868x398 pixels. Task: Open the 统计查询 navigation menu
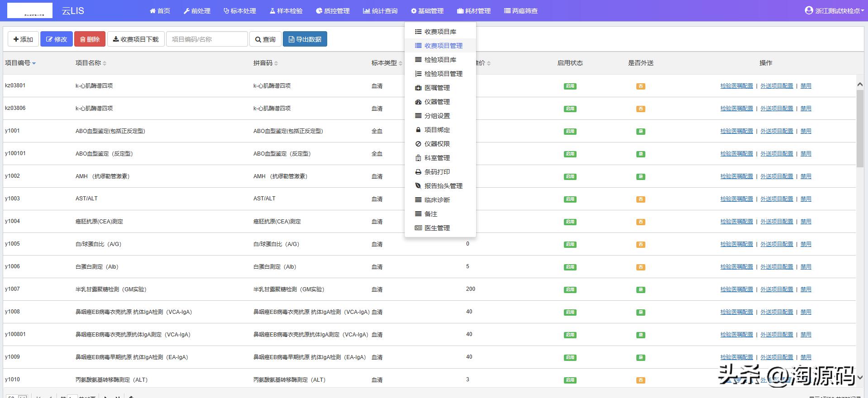click(x=380, y=11)
